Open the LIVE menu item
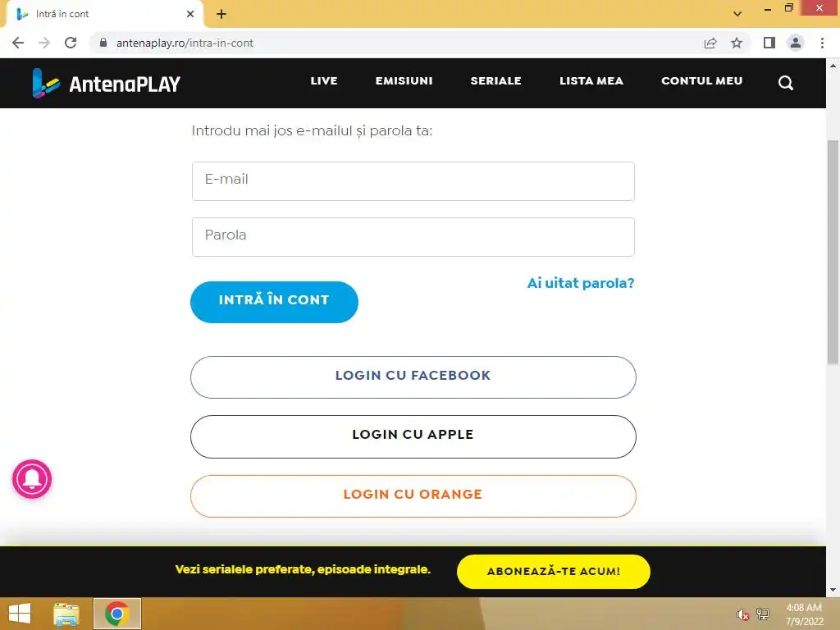840x630 pixels. click(x=324, y=81)
